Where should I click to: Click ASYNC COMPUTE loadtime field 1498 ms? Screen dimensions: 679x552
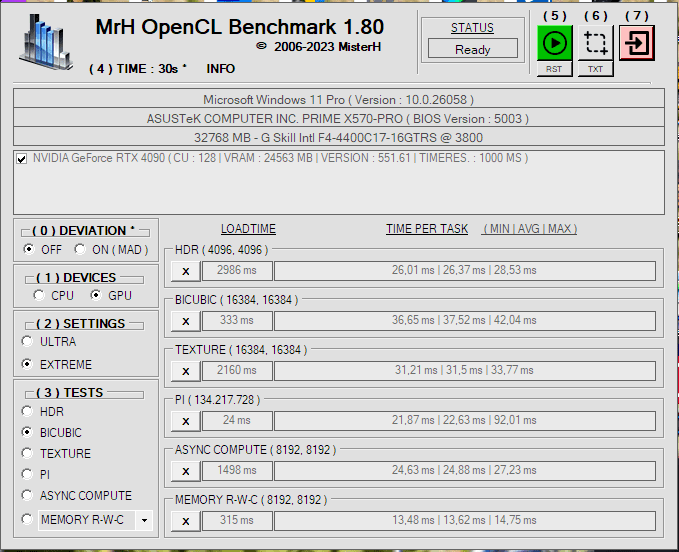click(x=237, y=471)
